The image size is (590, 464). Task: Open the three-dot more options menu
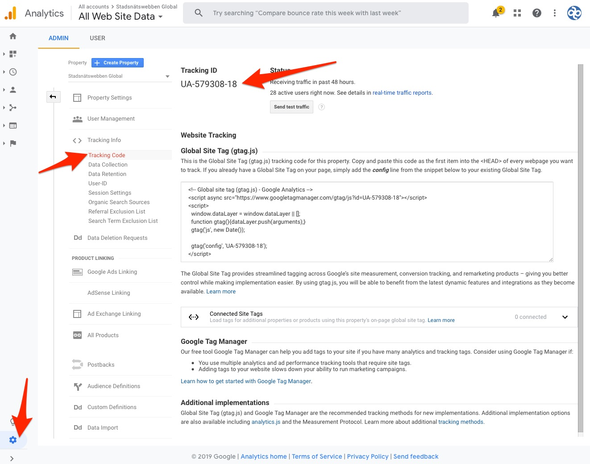coord(554,13)
